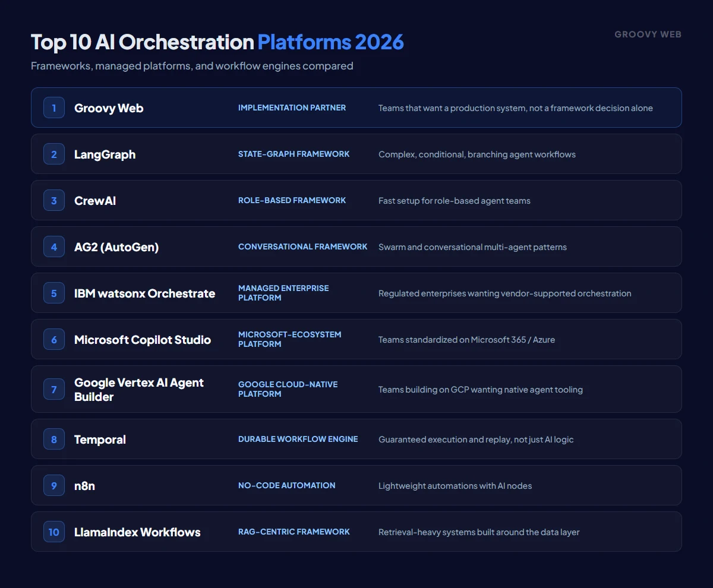Select the 'CrewAI' platform name
The image size is (713, 588).
(95, 201)
